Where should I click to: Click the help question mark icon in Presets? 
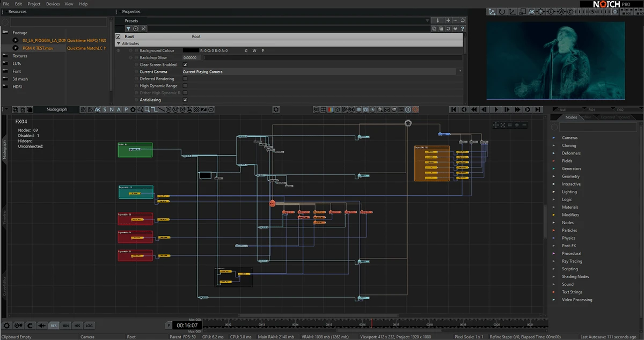[463, 28]
